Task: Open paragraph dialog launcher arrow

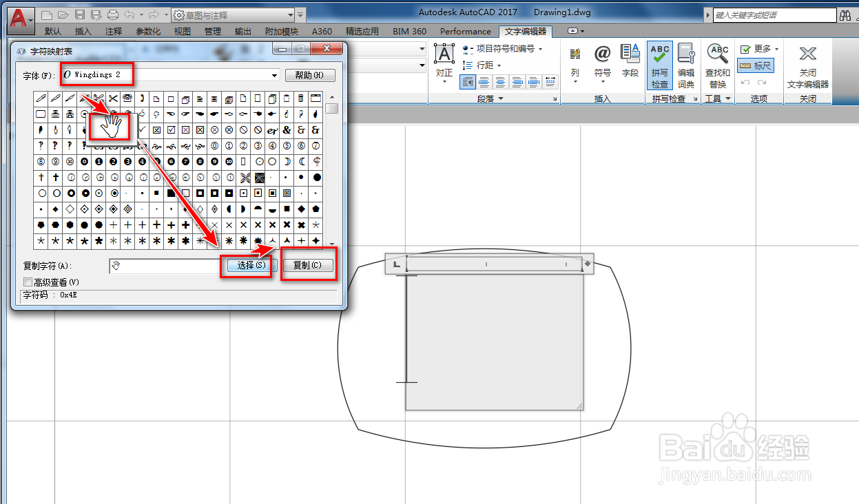Action: pos(555,99)
